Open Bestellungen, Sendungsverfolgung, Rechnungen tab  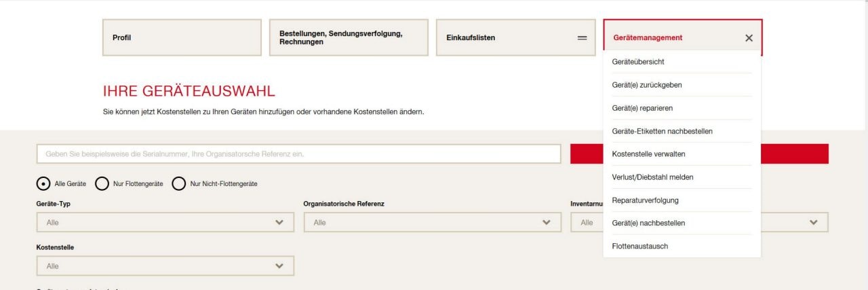(349, 37)
